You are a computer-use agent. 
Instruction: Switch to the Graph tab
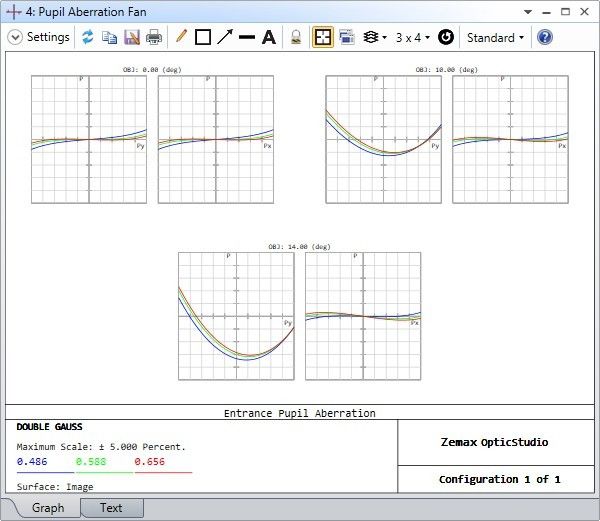pos(48,508)
